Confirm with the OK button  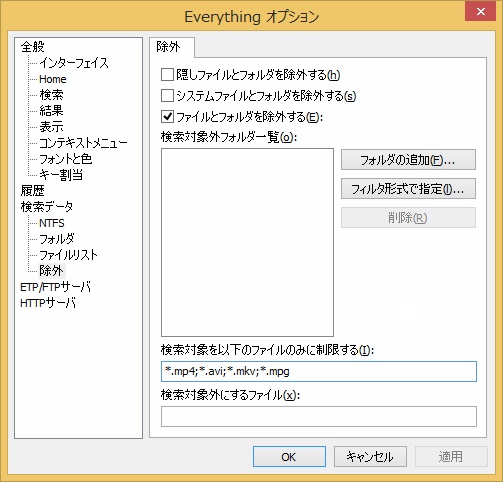click(289, 457)
